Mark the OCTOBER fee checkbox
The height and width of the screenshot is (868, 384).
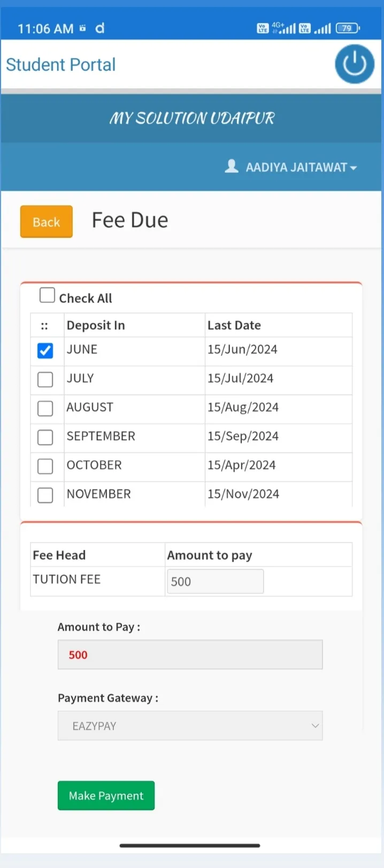point(45,466)
